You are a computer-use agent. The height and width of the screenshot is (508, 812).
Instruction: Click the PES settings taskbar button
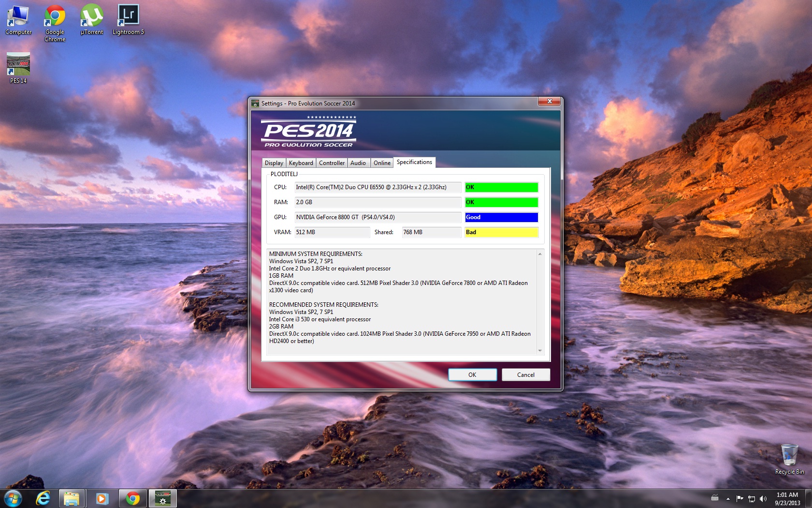tap(162, 498)
